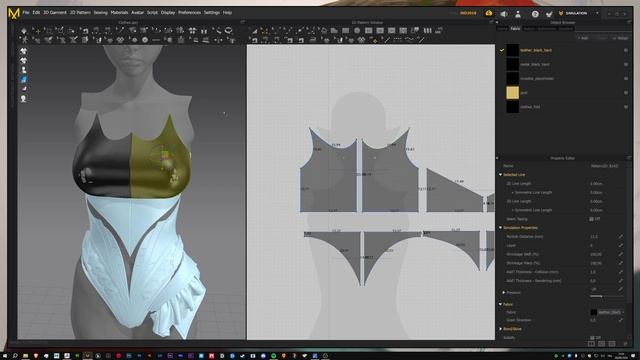640x360 pixels.
Task: Click the Assign button in Object Browser
Action: [x=620, y=38]
